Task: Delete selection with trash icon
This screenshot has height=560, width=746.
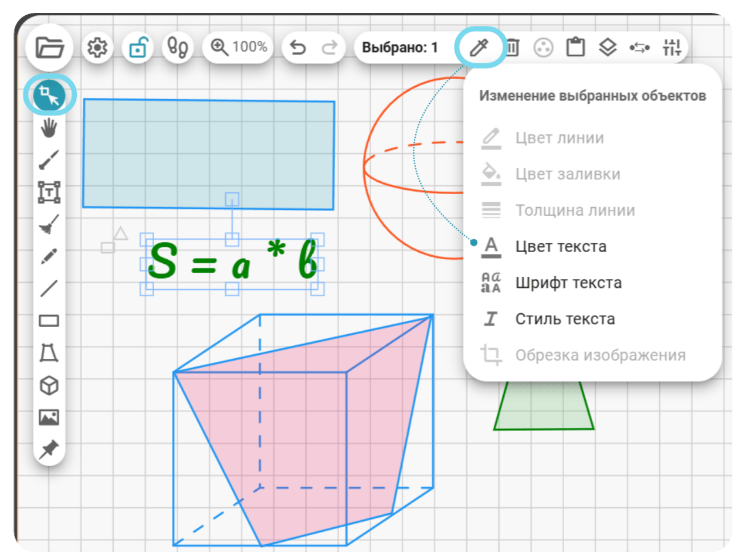Action: tap(513, 47)
